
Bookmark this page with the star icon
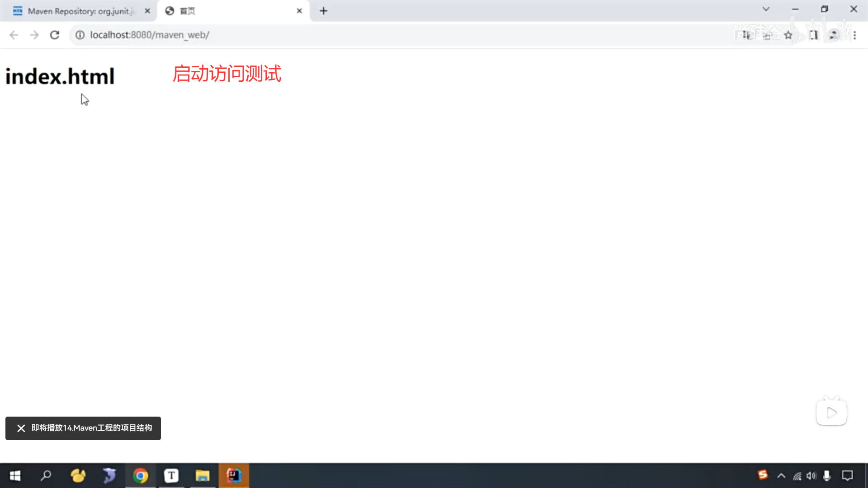pos(788,35)
